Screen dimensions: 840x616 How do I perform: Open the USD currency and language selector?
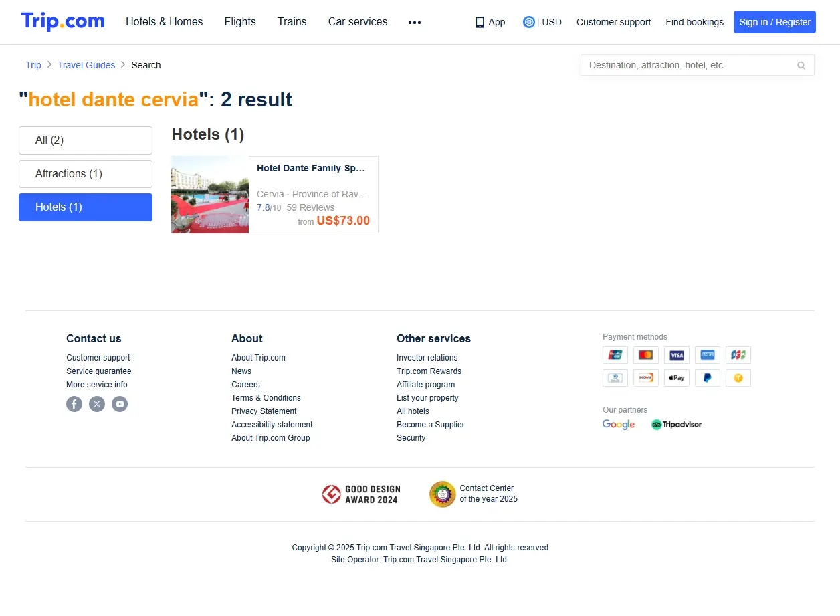tap(542, 22)
